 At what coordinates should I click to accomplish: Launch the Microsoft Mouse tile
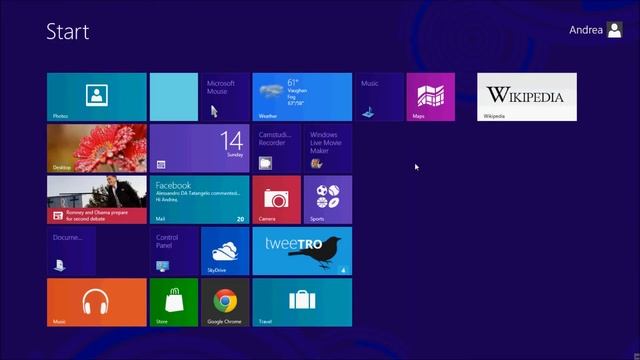(225, 97)
